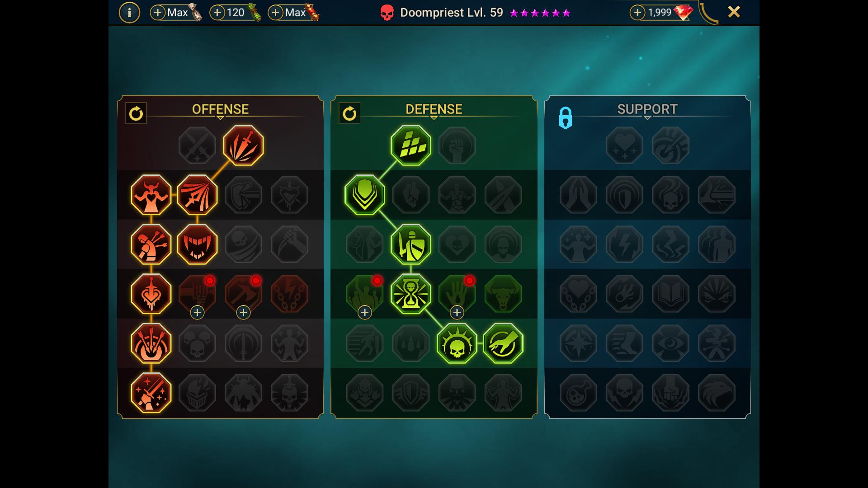Select the fanged mouth Offense mastery

[x=197, y=244]
